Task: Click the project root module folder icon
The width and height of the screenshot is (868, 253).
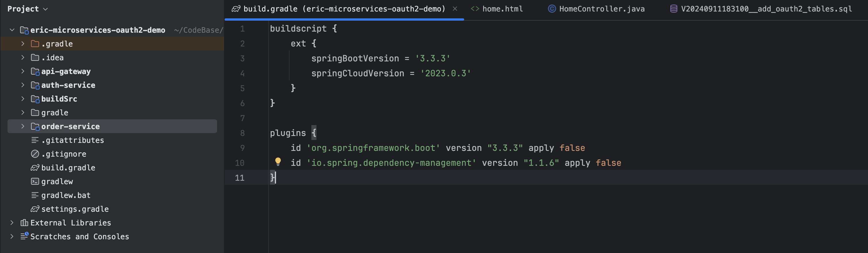Action: tap(24, 30)
